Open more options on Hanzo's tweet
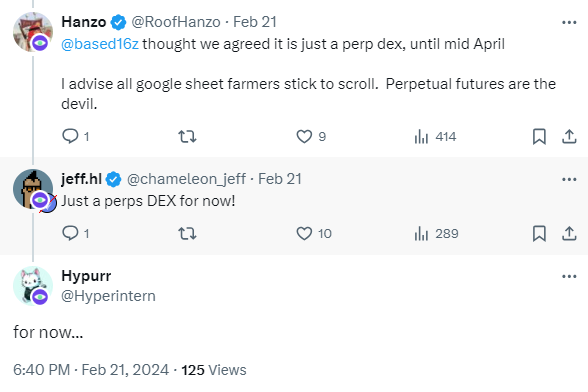Screen dimensions: 588x392 [569, 23]
